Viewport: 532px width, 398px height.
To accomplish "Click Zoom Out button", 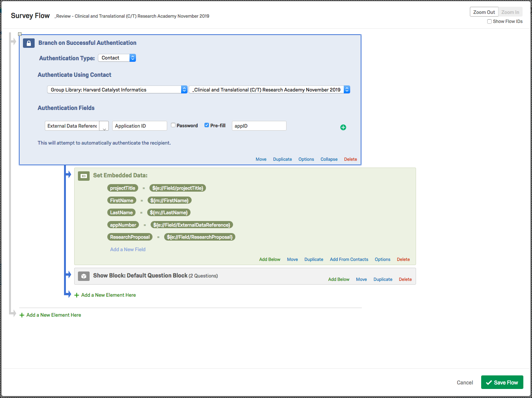I will click(484, 12).
